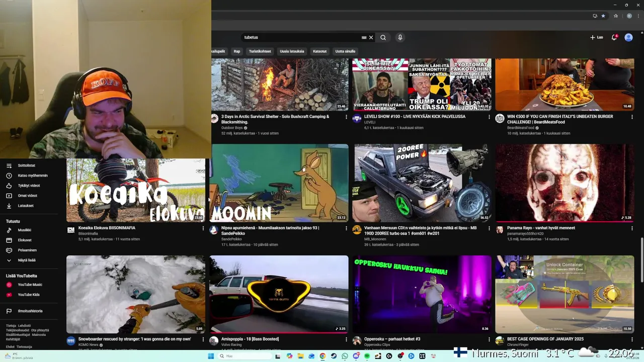This screenshot has height=362, width=644.
Task: Open options menu for Panama Rayo video
Action: (632, 228)
